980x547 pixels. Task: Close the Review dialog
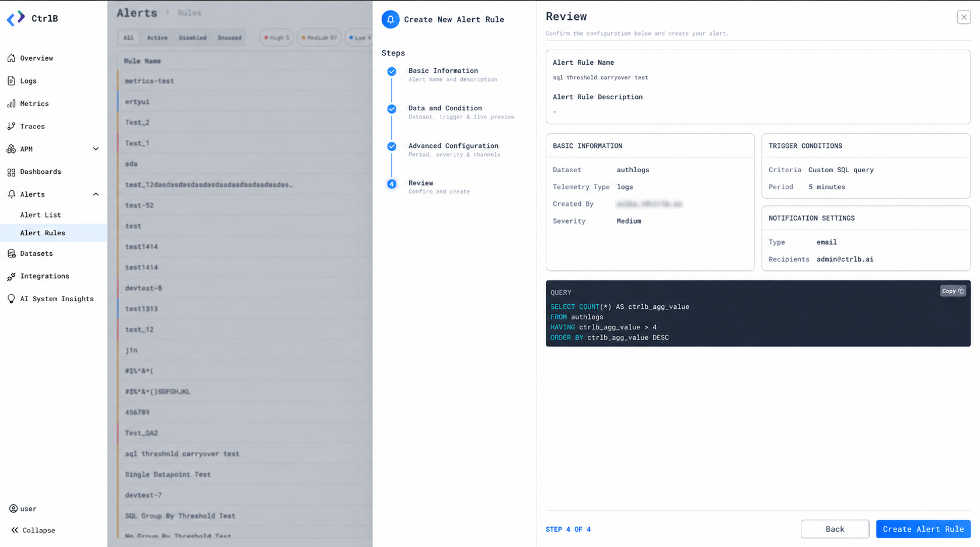tap(964, 17)
